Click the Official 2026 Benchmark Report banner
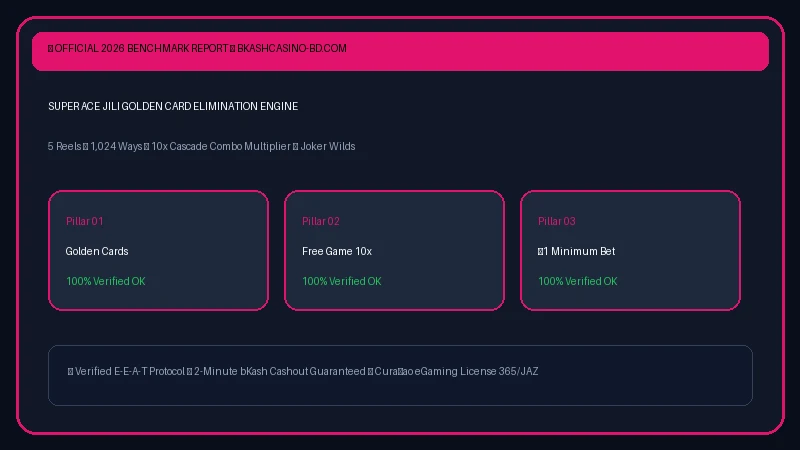The height and width of the screenshot is (450, 800). click(400, 51)
